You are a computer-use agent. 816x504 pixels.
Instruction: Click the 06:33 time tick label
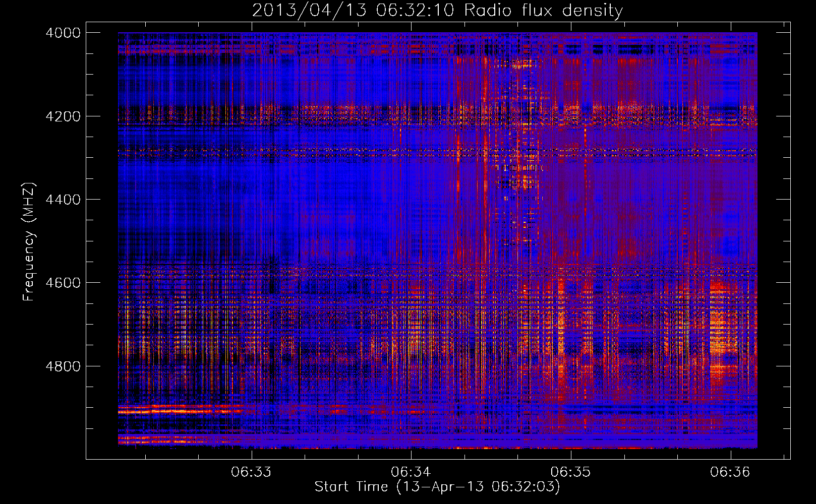click(x=251, y=472)
